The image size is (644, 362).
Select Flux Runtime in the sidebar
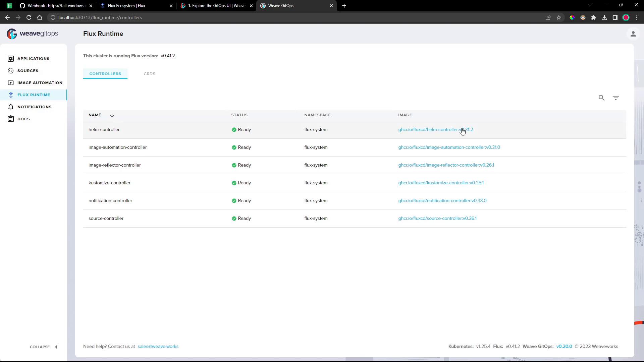pos(34,95)
